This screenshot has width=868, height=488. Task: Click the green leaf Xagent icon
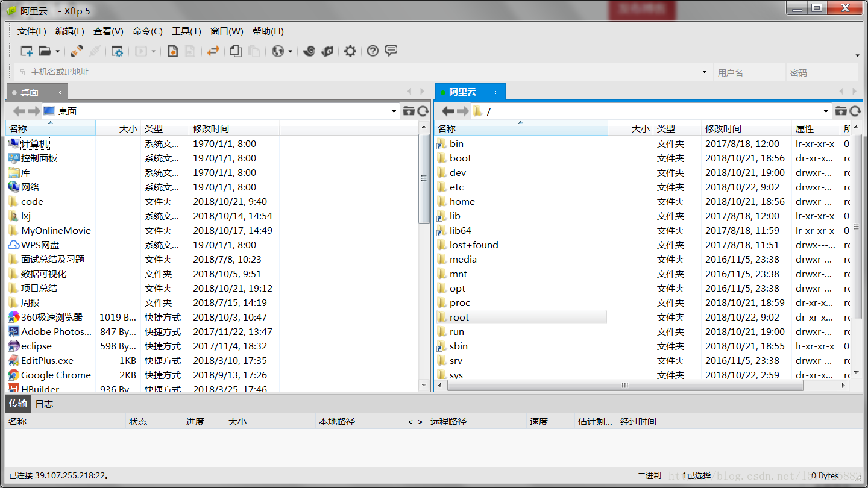(327, 52)
